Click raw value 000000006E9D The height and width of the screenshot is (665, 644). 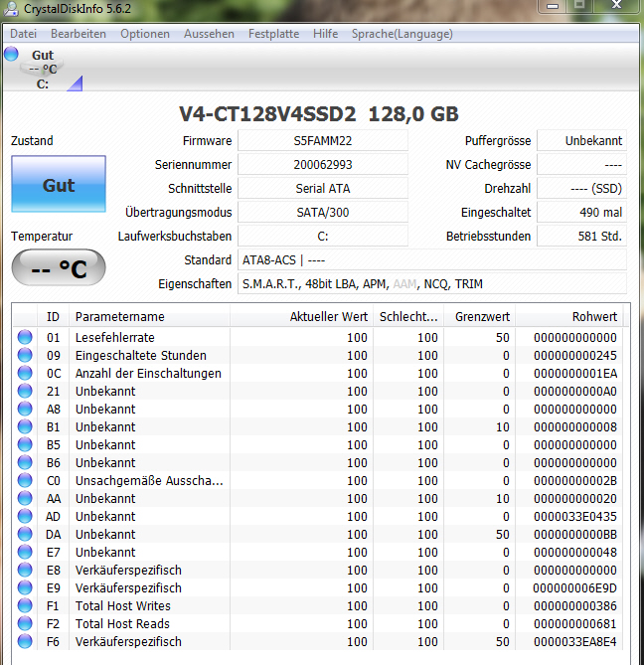[575, 588]
